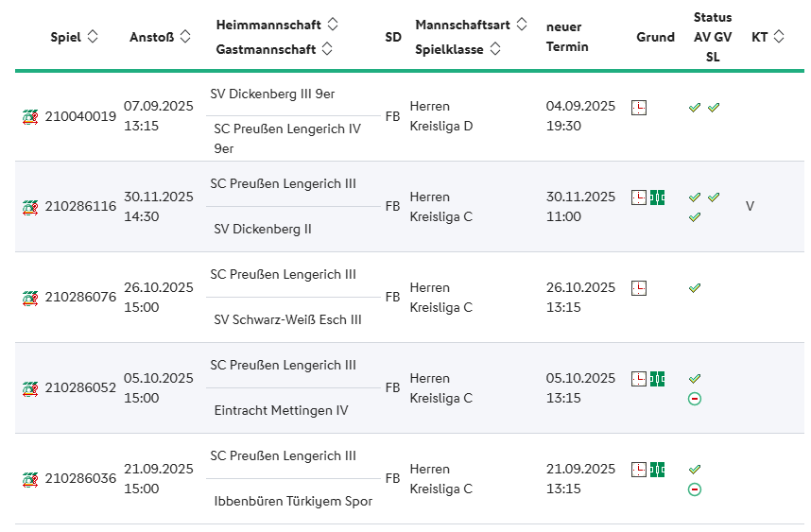
Task: Click the red minus status icon for match 210286052
Action: [695, 399]
